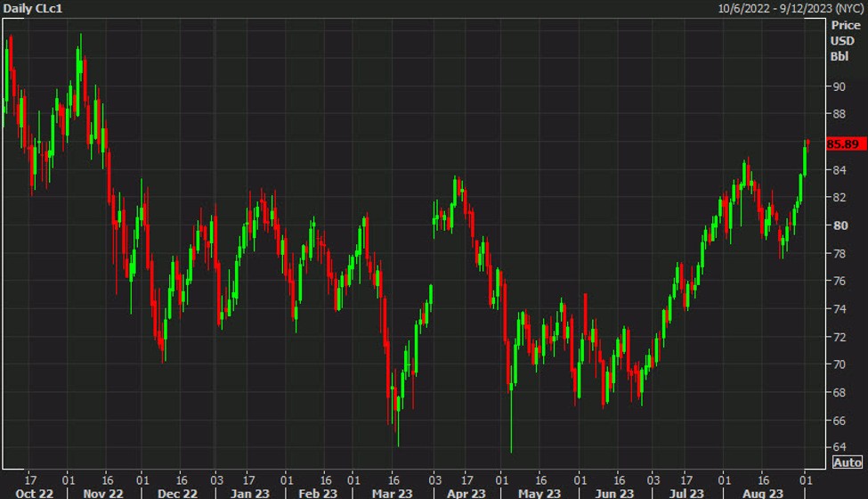Image resolution: width=868 pixels, height=499 pixels.
Task: Click the 64 price level on axis
Action: [838, 447]
